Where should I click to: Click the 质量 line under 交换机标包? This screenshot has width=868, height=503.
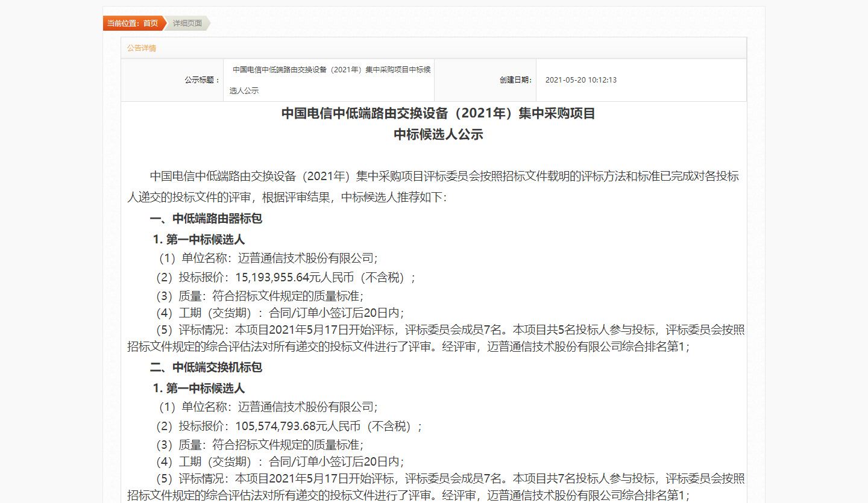(x=259, y=445)
